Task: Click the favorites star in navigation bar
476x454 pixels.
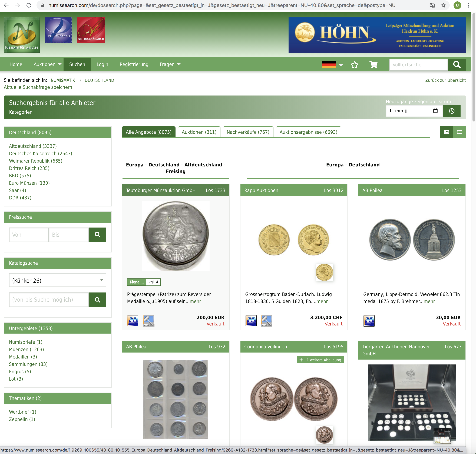Action: tap(355, 65)
